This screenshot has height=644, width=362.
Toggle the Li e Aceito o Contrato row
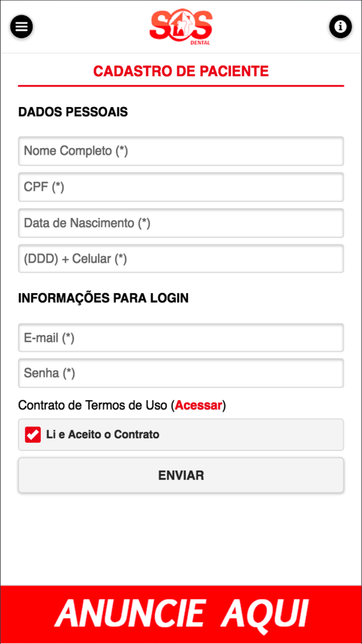point(181,435)
